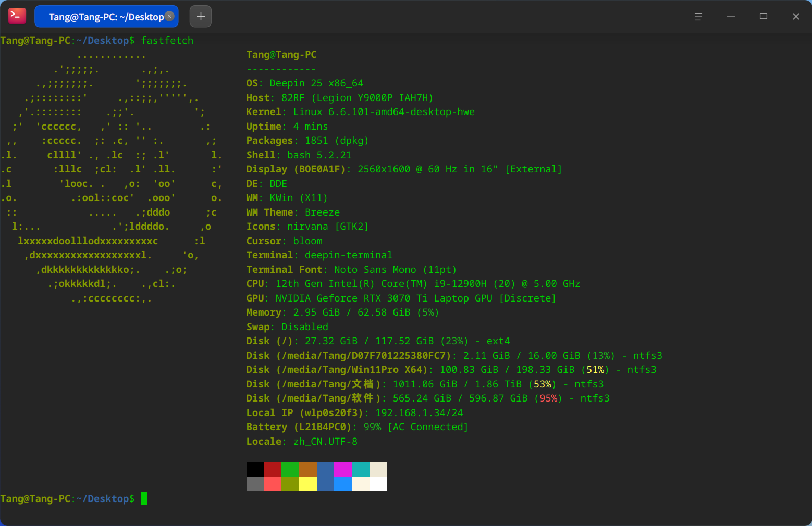Viewport: 812px width, 526px height.
Task: Click the "deepin-terminal" value
Action: [x=349, y=255]
